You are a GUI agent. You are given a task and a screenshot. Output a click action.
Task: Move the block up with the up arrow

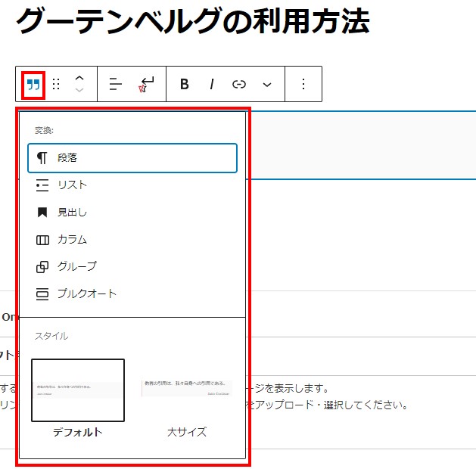[79, 77]
